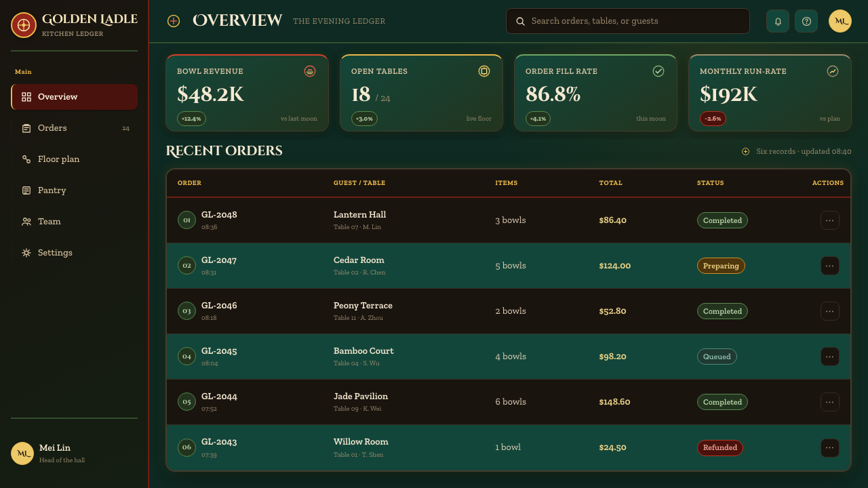
Task: Click the Bowl Revenue card icon
Action: coord(310,71)
